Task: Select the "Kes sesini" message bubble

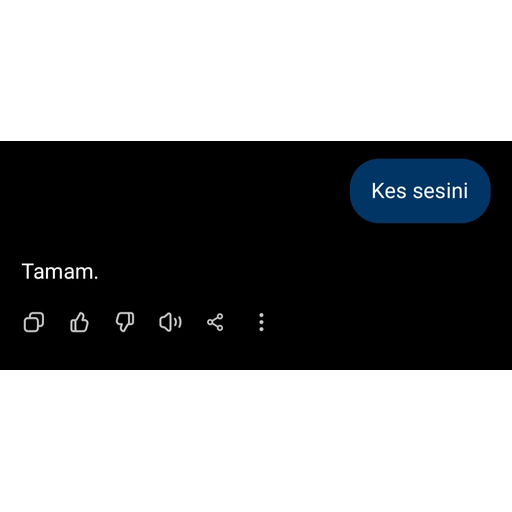Action: 420,191
